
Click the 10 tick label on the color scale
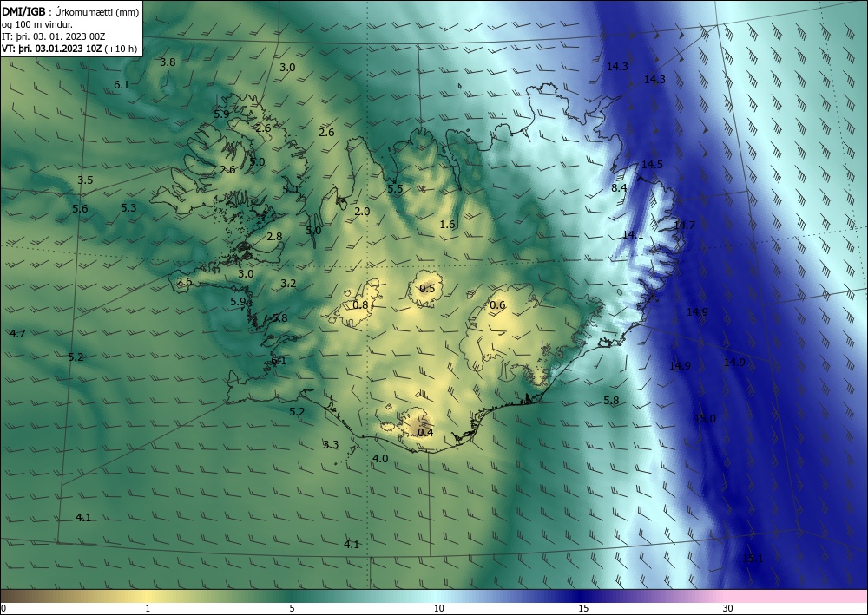pos(439,608)
